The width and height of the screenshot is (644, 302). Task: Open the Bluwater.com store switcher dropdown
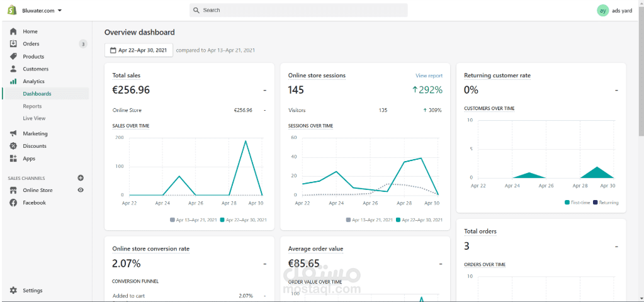coord(42,11)
